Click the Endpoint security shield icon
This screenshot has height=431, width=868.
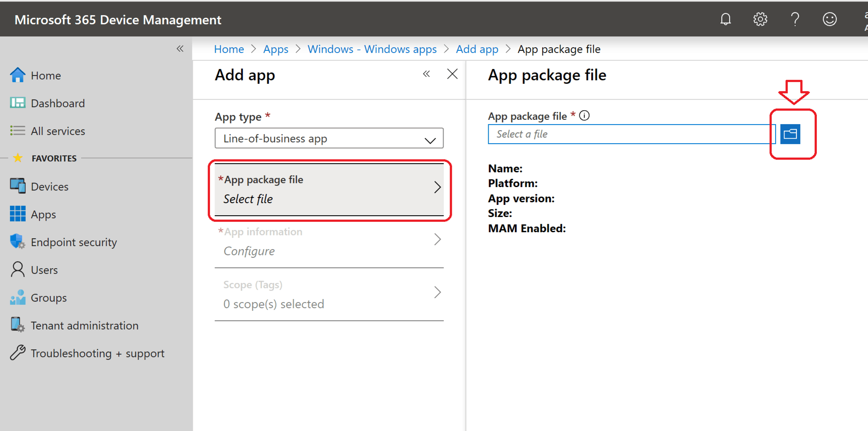click(x=18, y=242)
